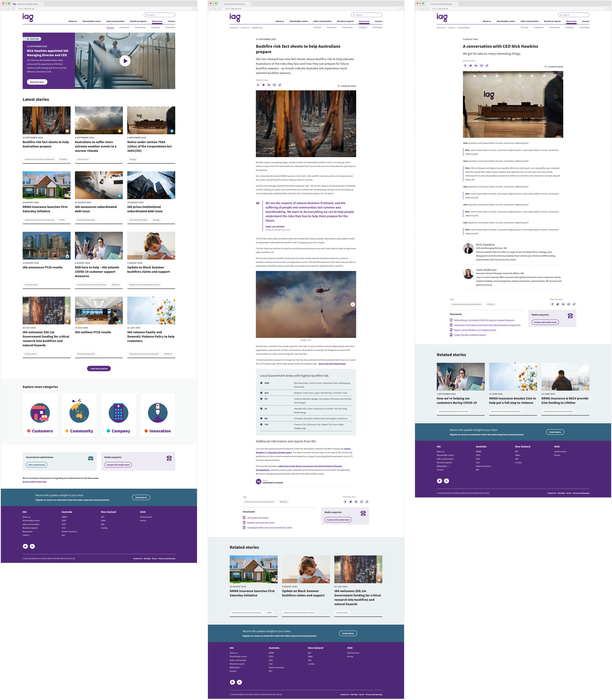Click the View submissions button
This screenshot has height=700, width=612.
[36, 465]
